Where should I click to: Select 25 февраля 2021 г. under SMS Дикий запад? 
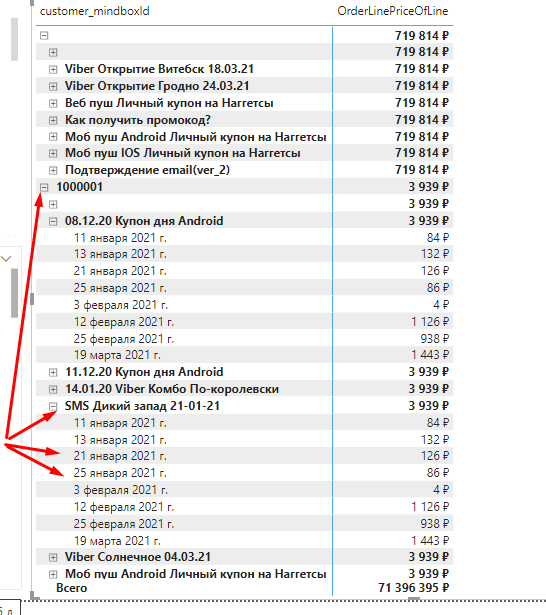coord(124,524)
